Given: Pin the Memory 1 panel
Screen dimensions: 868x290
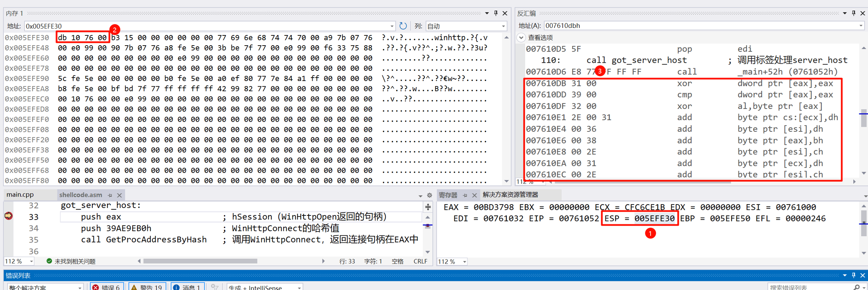Looking at the screenshot, I should click(x=496, y=13).
